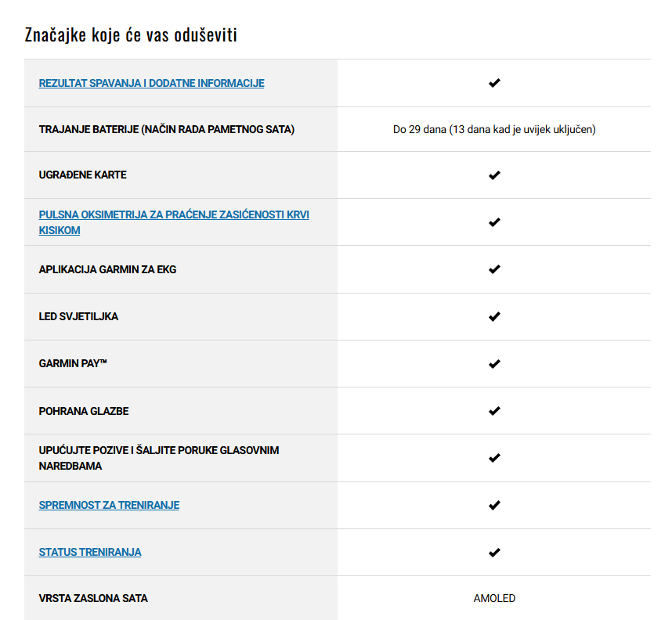Image resolution: width=672 pixels, height=620 pixels.
Task: Click the Ugrađene karte feature label
Action: (83, 175)
